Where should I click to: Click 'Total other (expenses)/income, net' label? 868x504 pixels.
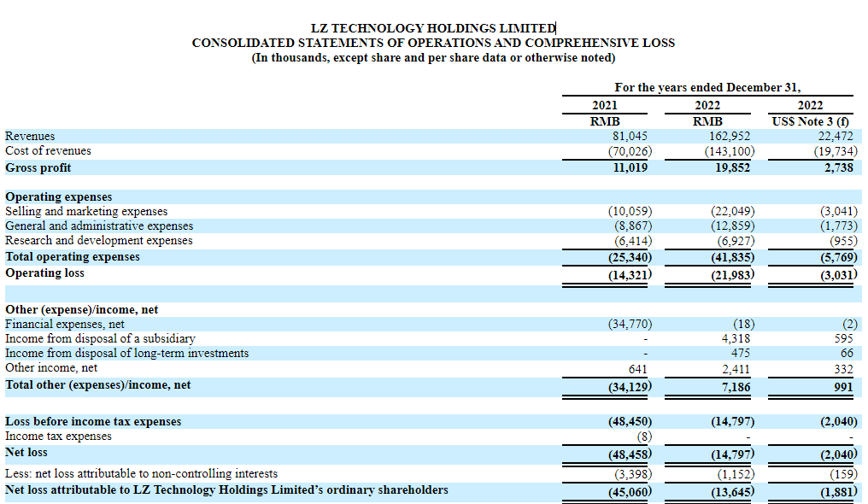point(98,385)
